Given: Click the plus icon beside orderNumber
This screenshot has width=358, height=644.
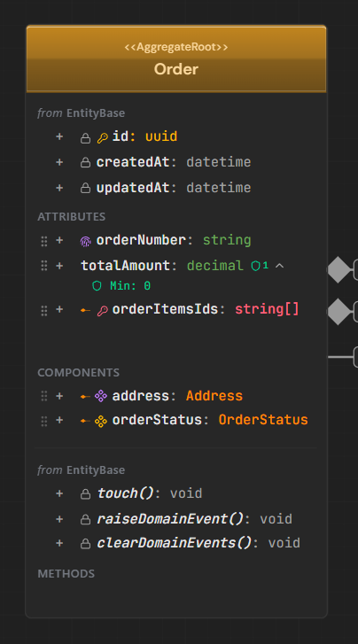Looking at the screenshot, I should point(59,240).
